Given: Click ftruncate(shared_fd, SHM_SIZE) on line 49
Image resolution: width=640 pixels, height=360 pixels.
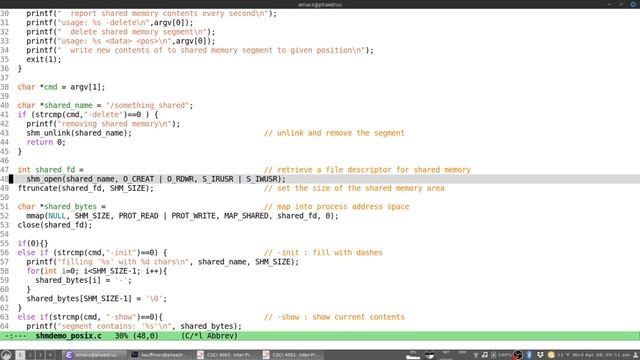Looking at the screenshot, I should [86, 188].
